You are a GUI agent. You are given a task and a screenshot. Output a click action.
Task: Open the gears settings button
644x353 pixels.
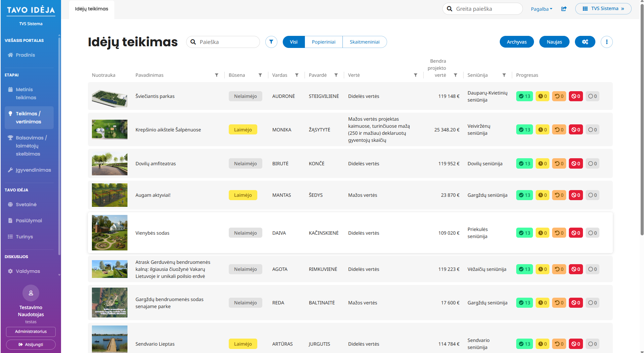pyautogui.click(x=585, y=42)
